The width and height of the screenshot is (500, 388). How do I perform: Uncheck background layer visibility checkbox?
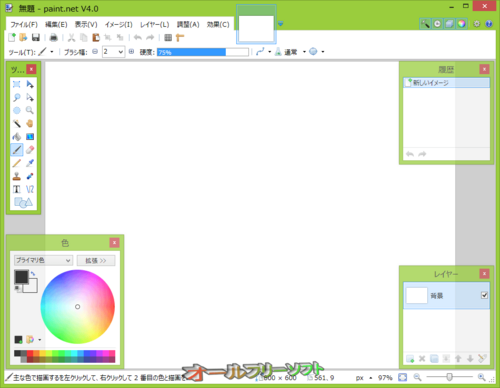[x=484, y=295]
